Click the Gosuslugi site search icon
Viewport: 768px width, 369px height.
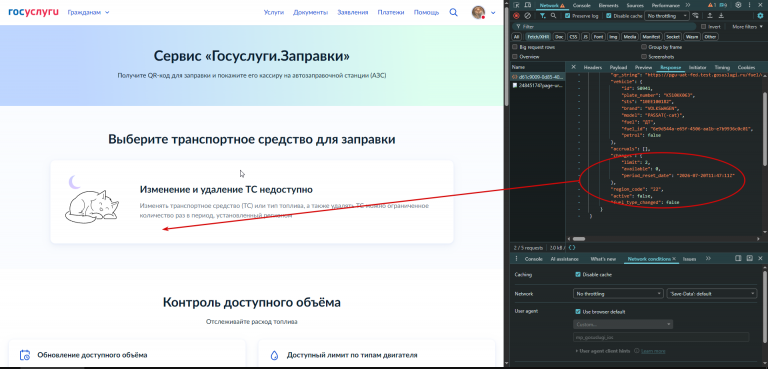454,12
